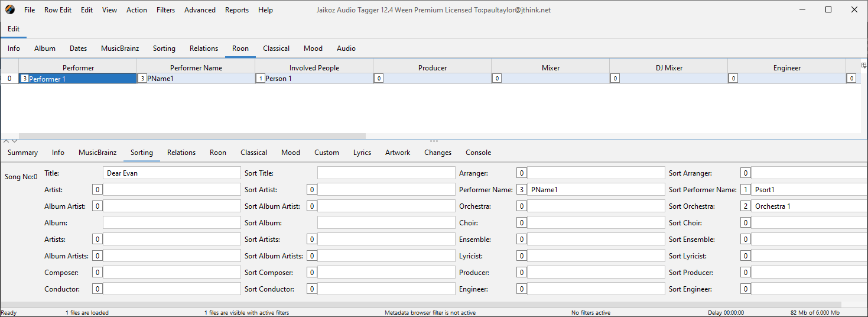The height and width of the screenshot is (317, 868).
Task: Click the down arrow on the panel divider
Action: (x=15, y=141)
